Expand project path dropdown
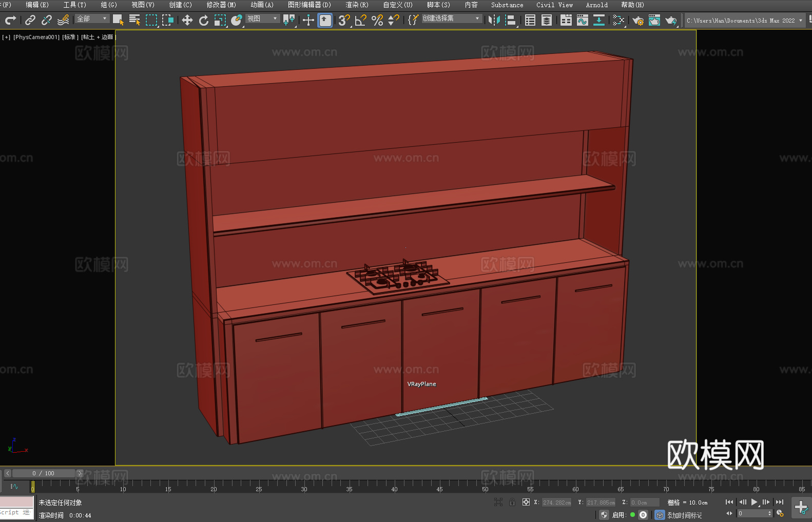Image resolution: width=812 pixels, height=522 pixels. [x=801, y=21]
